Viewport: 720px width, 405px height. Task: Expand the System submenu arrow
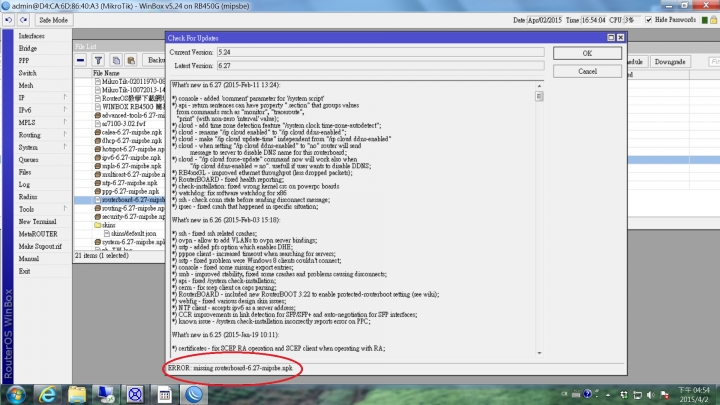coord(65,147)
